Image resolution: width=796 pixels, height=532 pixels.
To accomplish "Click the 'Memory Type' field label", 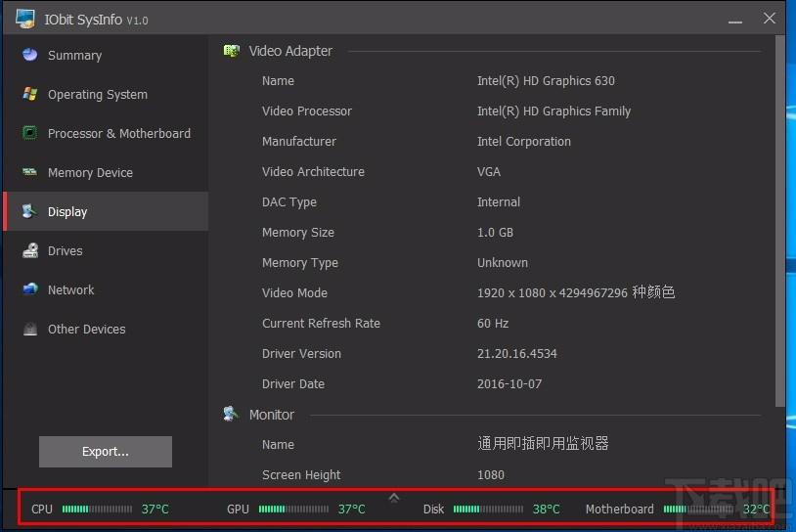I will (x=299, y=263).
